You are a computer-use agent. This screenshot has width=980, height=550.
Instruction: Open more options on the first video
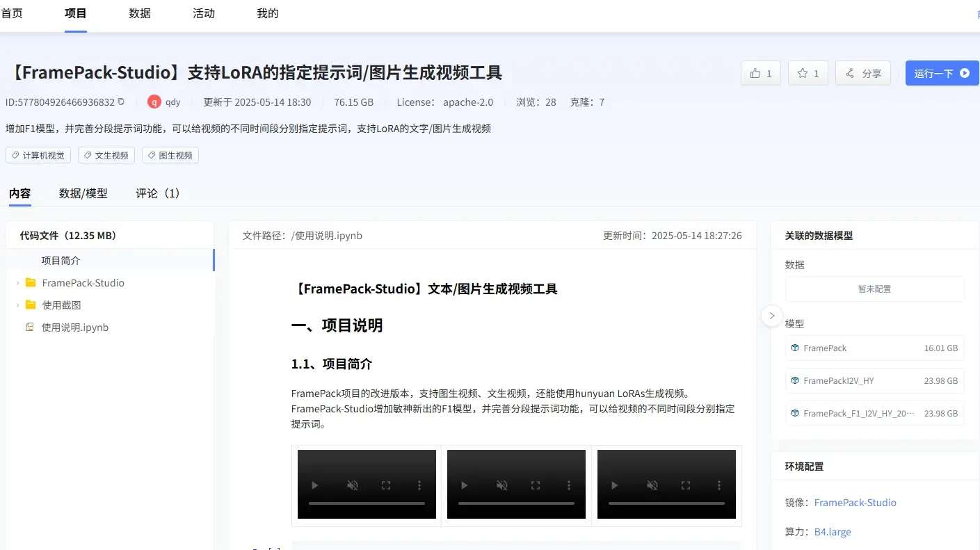tap(419, 485)
